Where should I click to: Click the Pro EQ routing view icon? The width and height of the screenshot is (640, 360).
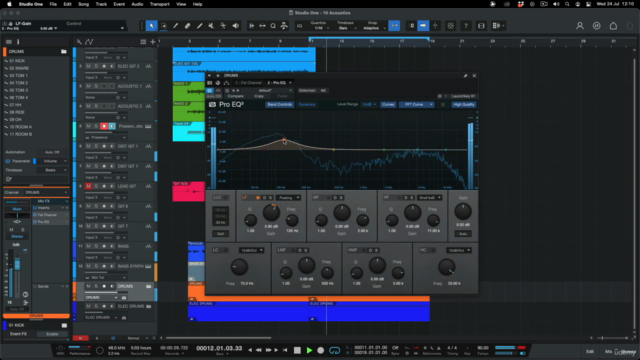coord(227,83)
